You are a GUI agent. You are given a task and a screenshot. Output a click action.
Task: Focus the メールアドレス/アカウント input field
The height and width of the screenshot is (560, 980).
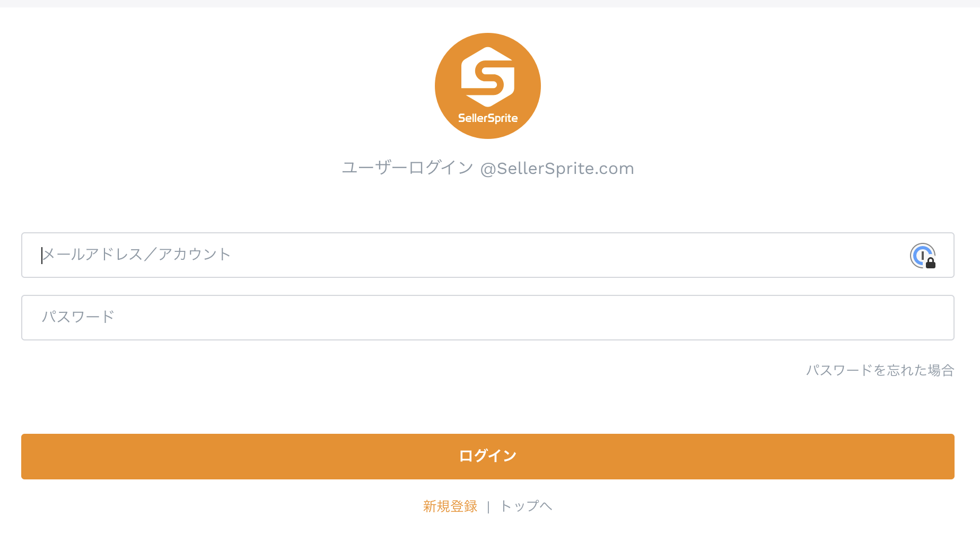tap(488, 255)
